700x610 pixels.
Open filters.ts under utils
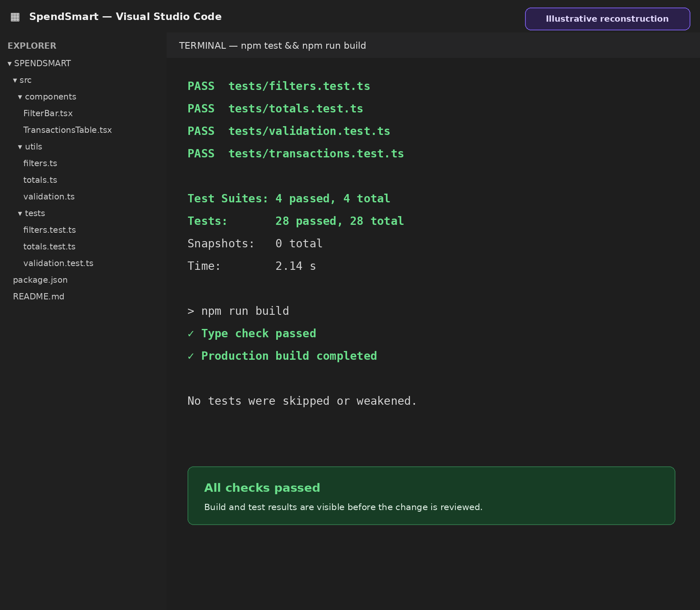coord(40,163)
